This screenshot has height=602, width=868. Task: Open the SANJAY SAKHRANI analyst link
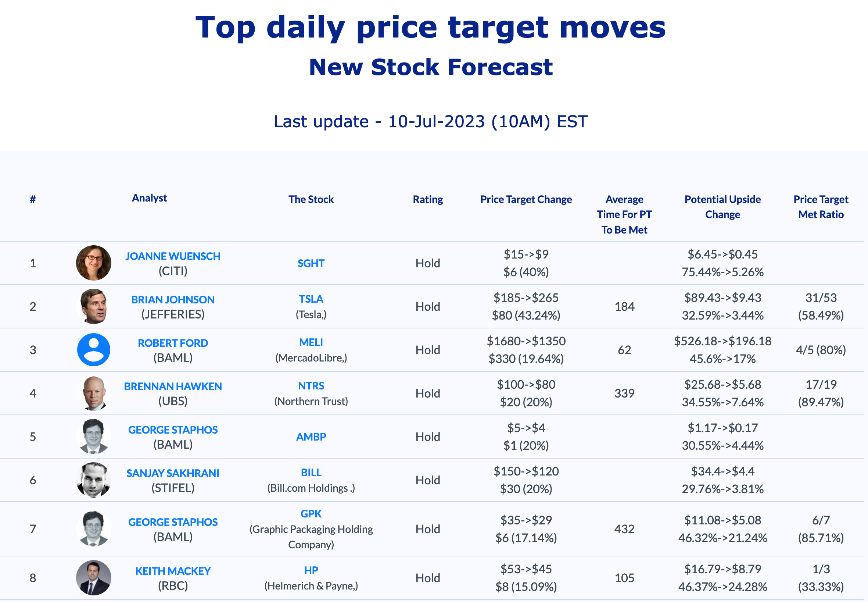tap(173, 473)
